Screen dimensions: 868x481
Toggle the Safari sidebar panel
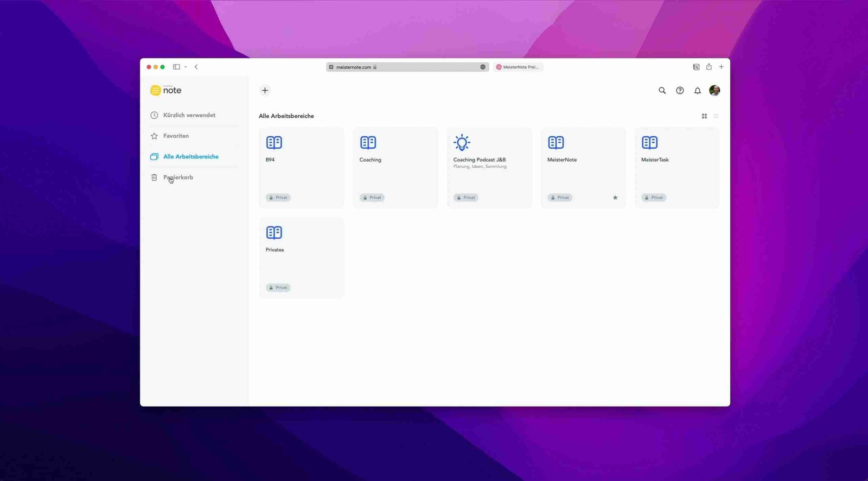pyautogui.click(x=176, y=67)
